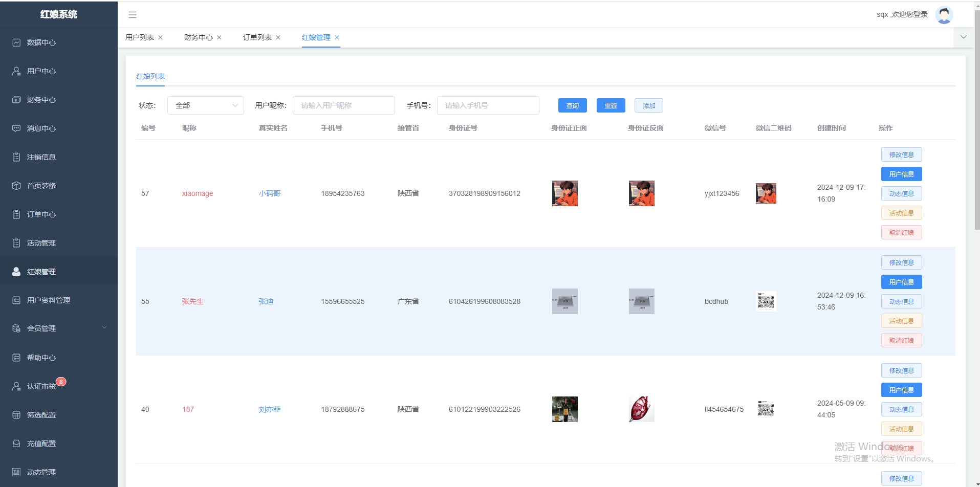Open xiaomage's 身份证正面 thumbnail
This screenshot has height=487, width=980.
pos(565,193)
